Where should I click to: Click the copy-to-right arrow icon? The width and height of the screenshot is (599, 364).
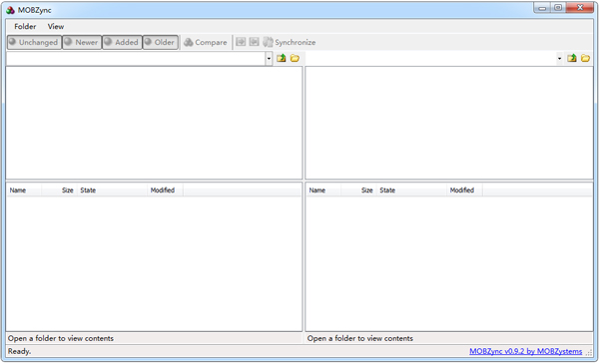[x=241, y=42]
